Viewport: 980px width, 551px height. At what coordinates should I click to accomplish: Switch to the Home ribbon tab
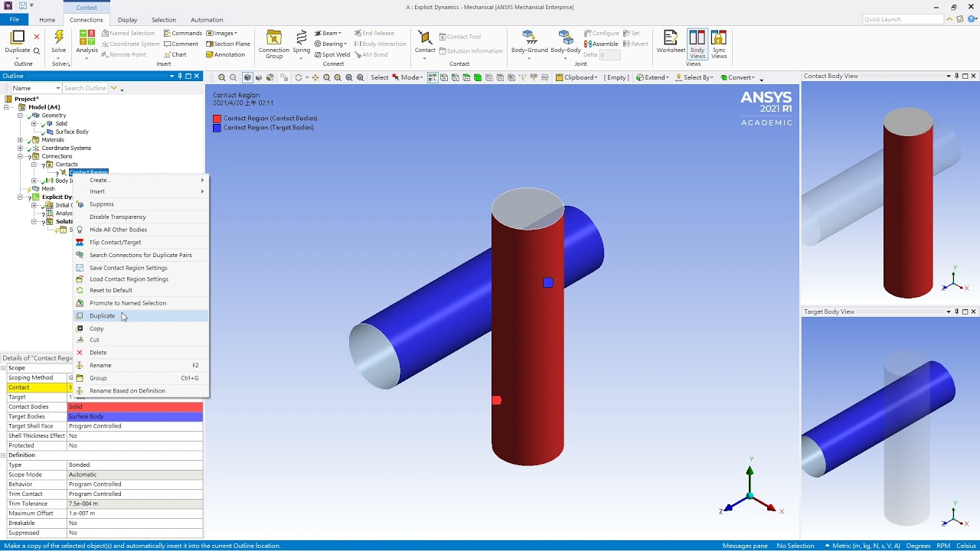[x=47, y=20]
